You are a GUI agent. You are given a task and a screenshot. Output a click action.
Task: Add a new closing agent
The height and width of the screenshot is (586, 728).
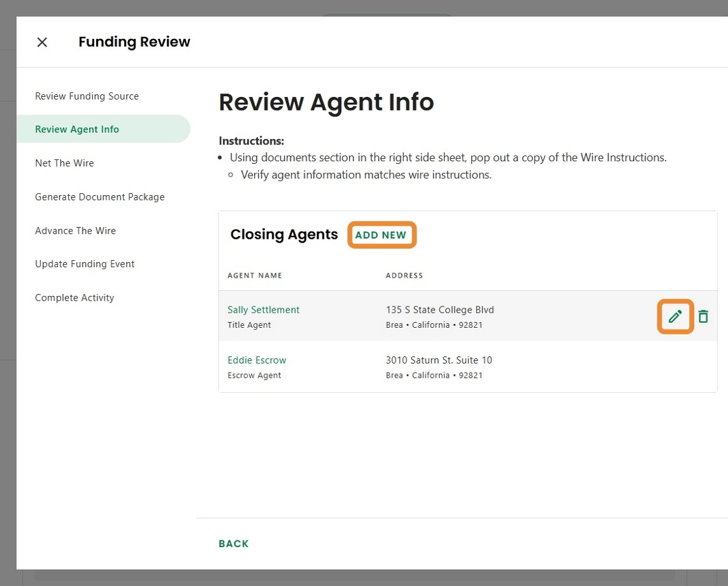(381, 235)
